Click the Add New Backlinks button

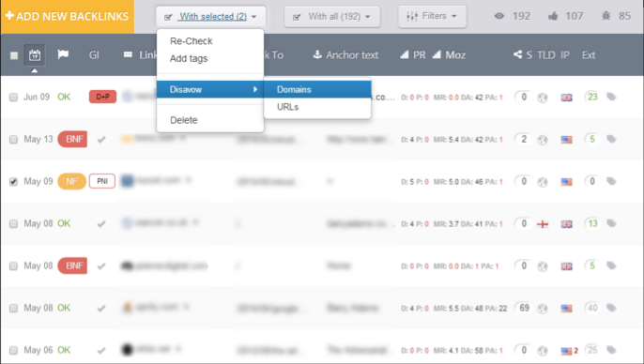coord(67,16)
